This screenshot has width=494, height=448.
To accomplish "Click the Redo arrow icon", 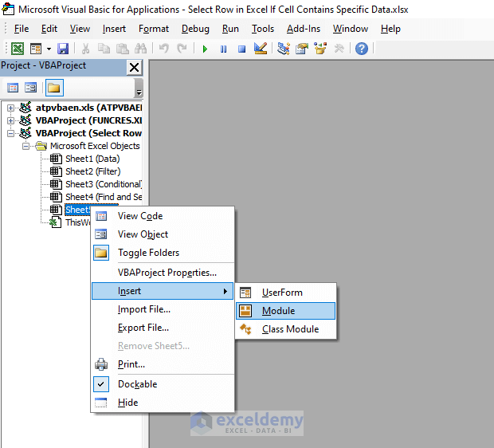I will point(182,49).
